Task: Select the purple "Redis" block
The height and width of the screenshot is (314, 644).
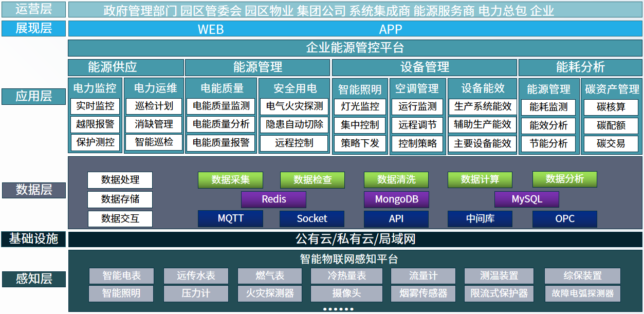Action: pos(274,199)
